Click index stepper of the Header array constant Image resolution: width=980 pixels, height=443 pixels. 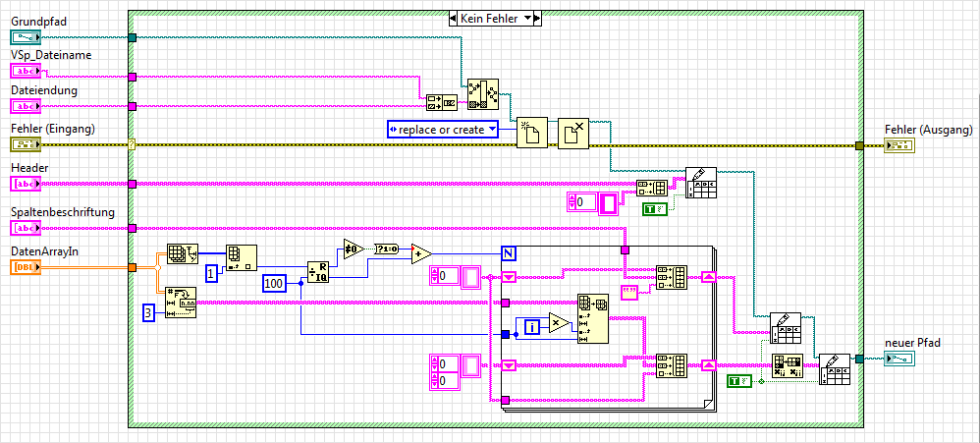(x=572, y=202)
